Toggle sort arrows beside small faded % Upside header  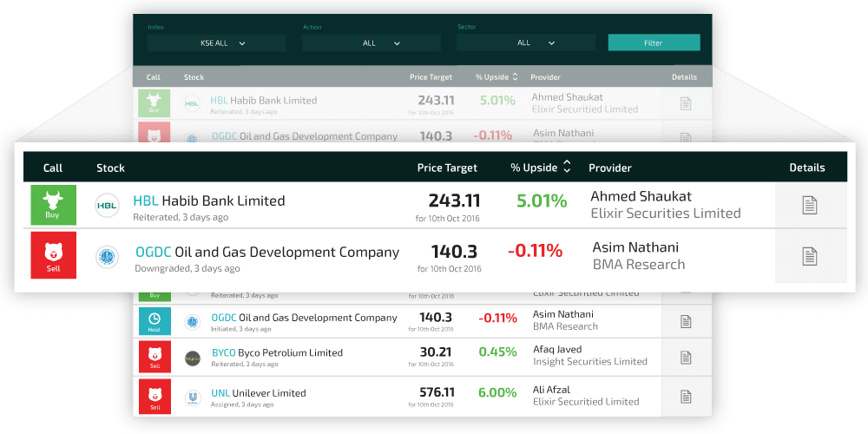[515, 77]
